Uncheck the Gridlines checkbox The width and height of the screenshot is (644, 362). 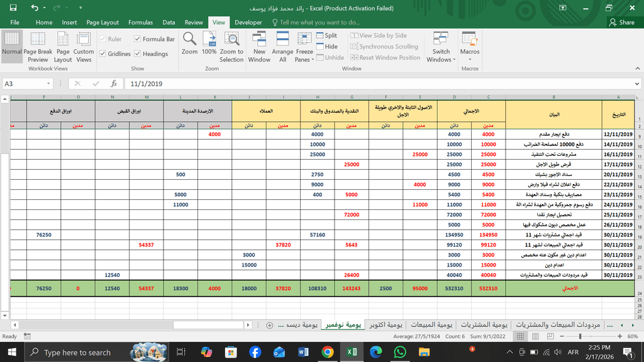pyautogui.click(x=103, y=54)
